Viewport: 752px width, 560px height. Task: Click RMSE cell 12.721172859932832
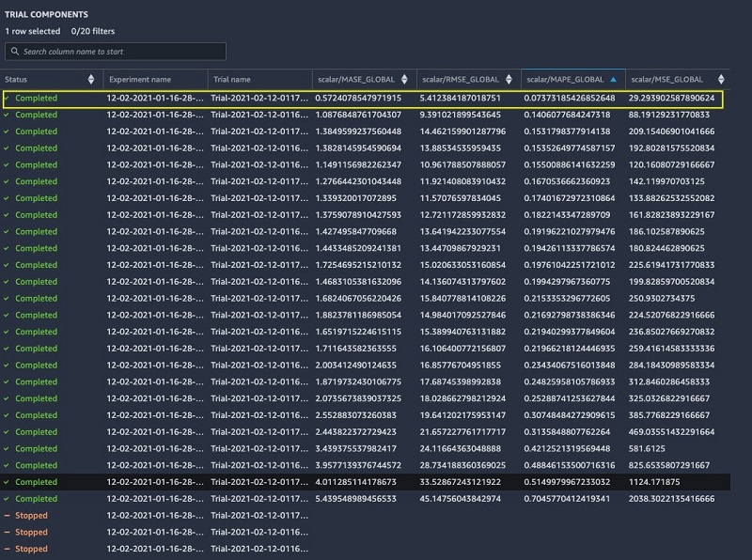tap(462, 215)
